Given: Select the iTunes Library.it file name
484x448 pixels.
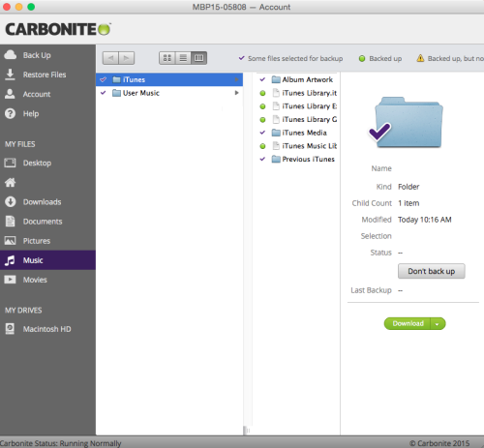Looking at the screenshot, I should point(310,93).
